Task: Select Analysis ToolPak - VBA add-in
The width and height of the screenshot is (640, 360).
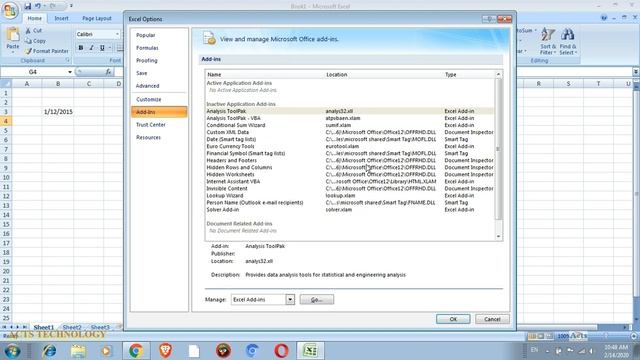Action: pyautogui.click(x=349, y=118)
